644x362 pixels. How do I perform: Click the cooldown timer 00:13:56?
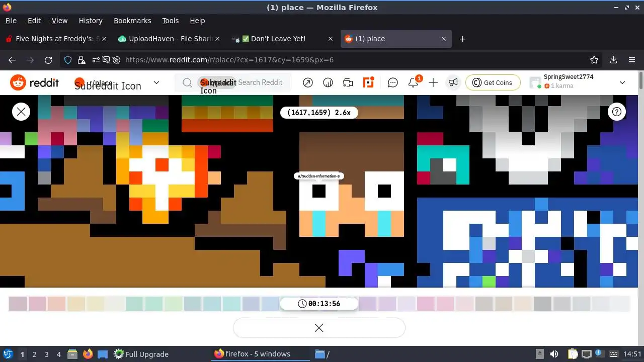tap(319, 304)
